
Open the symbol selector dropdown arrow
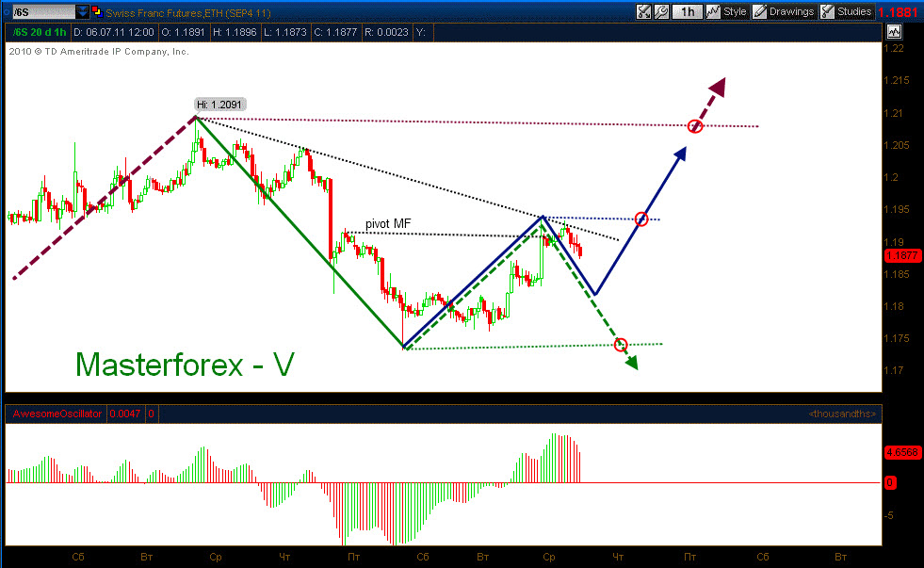tap(83, 12)
